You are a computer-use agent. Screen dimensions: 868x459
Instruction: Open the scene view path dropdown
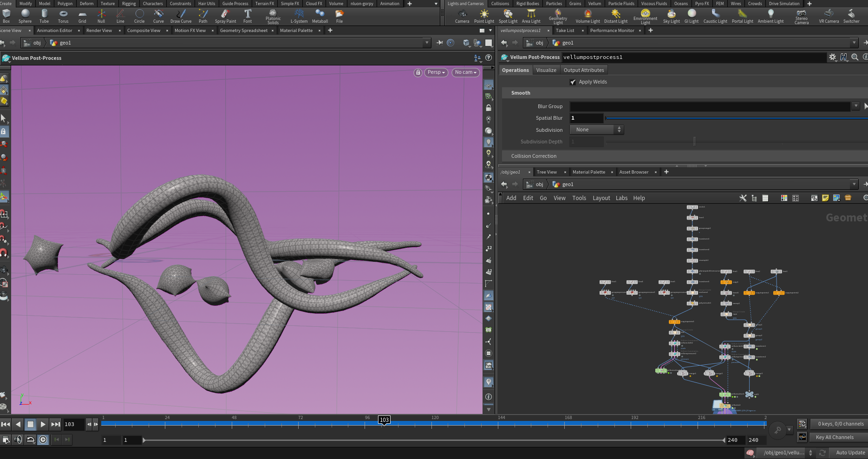click(427, 43)
